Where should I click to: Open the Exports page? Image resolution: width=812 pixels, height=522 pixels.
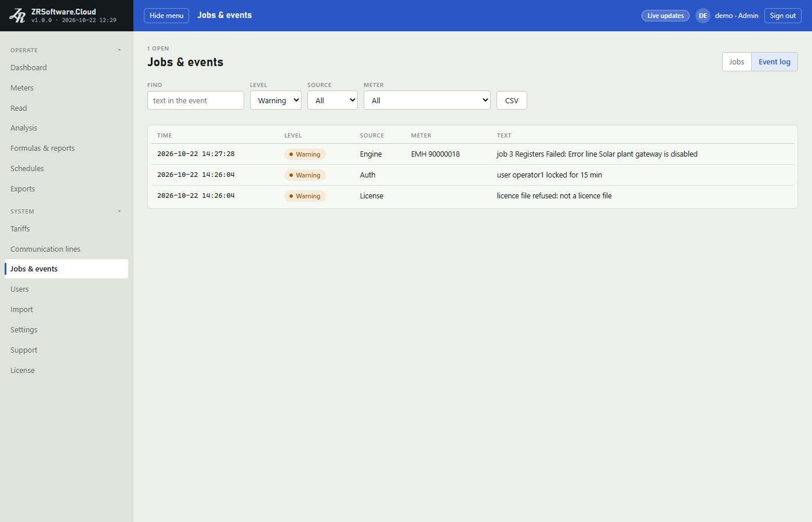(66, 189)
